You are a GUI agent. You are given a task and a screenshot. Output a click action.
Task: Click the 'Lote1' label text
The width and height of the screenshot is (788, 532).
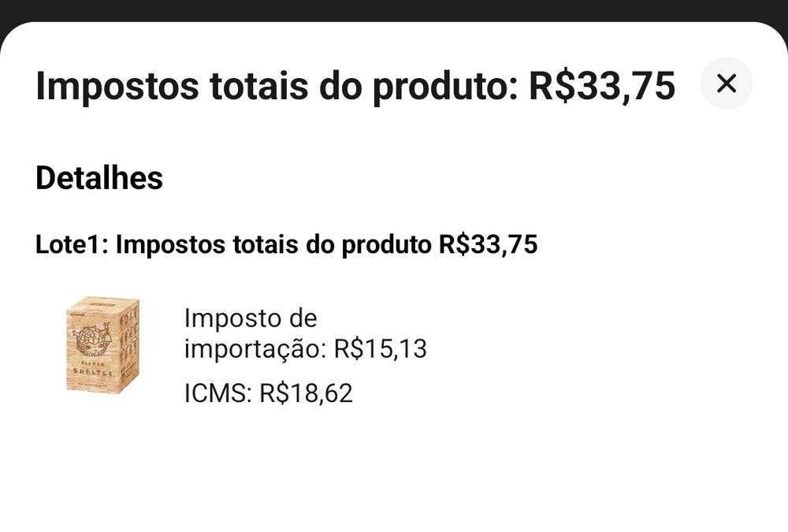click(71, 245)
